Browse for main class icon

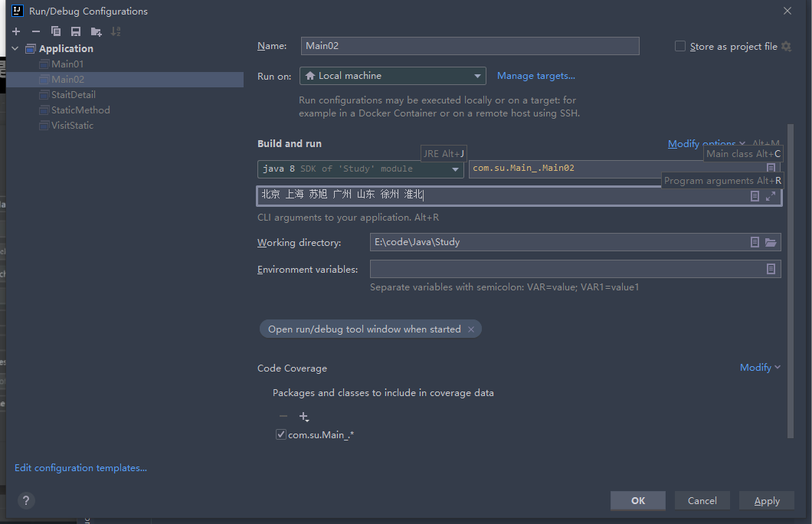tap(771, 168)
